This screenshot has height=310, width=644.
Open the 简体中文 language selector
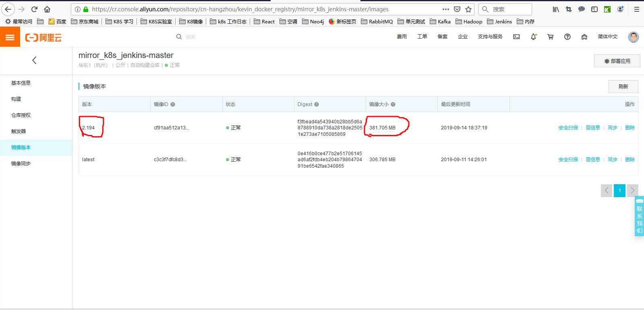point(608,37)
